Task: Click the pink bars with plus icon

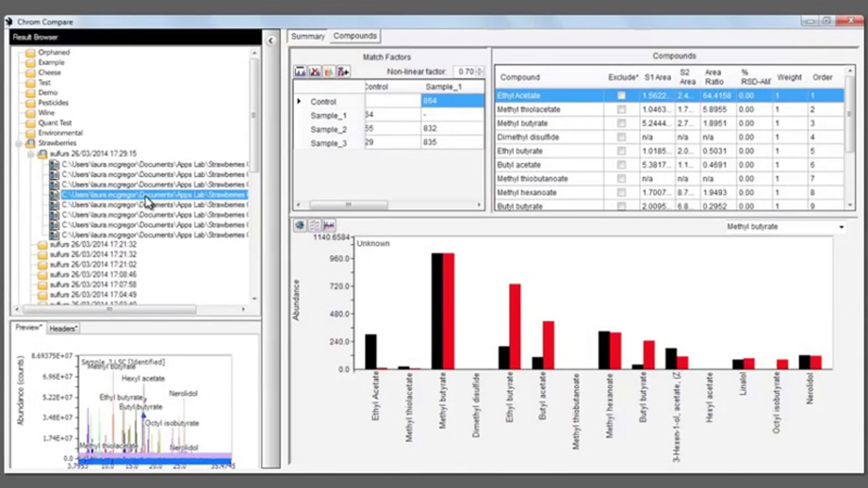Action: click(343, 71)
